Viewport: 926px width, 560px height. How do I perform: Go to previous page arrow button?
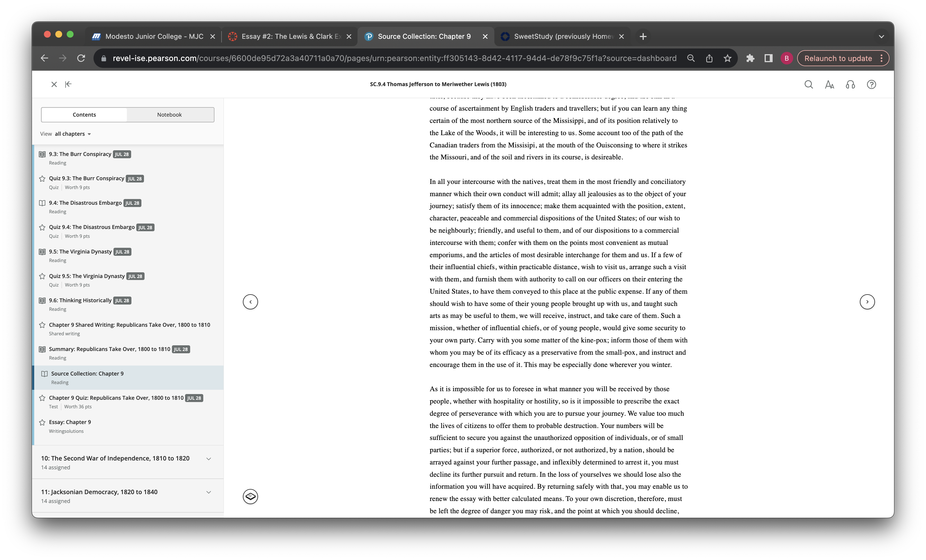click(250, 302)
